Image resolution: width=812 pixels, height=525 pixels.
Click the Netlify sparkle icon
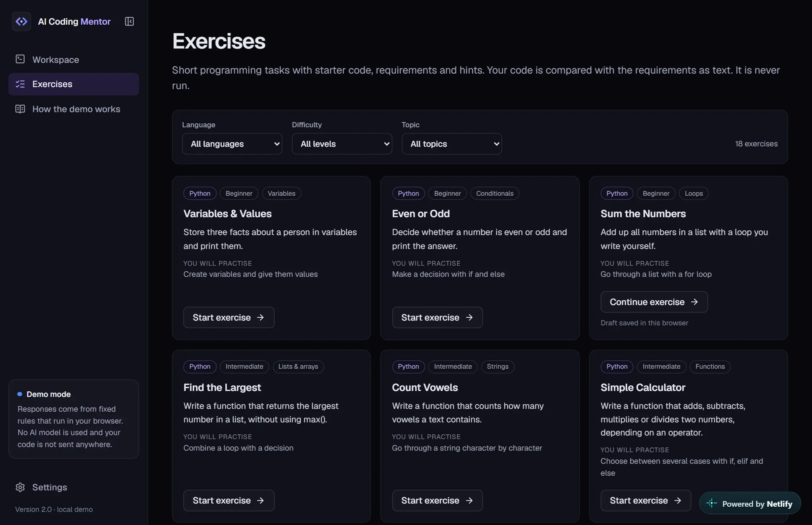(x=712, y=504)
